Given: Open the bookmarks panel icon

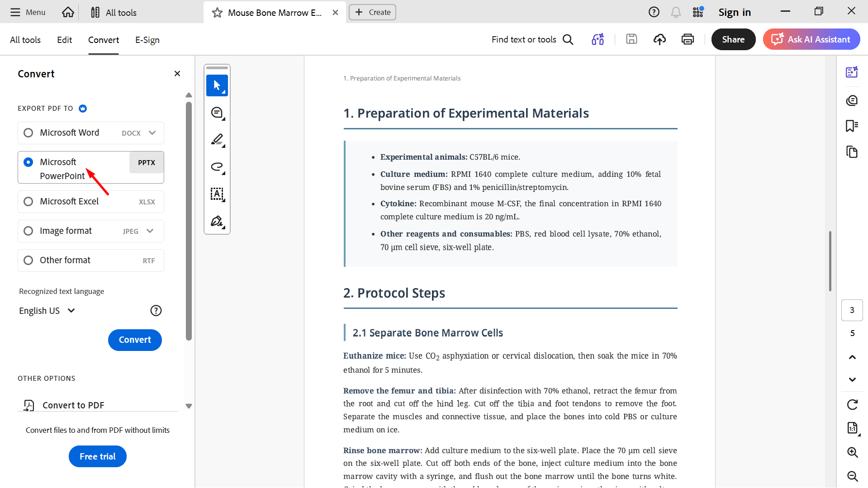Looking at the screenshot, I should pyautogui.click(x=852, y=126).
